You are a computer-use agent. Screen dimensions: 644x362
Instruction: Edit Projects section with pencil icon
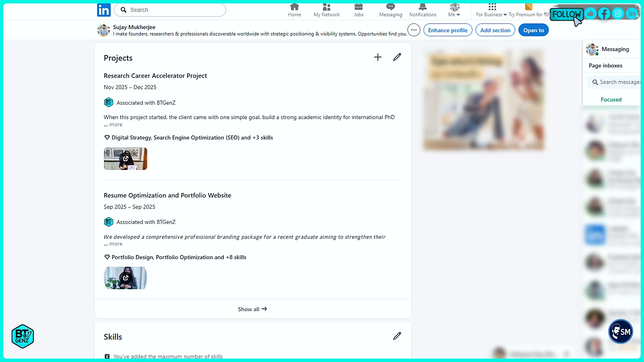397,57
